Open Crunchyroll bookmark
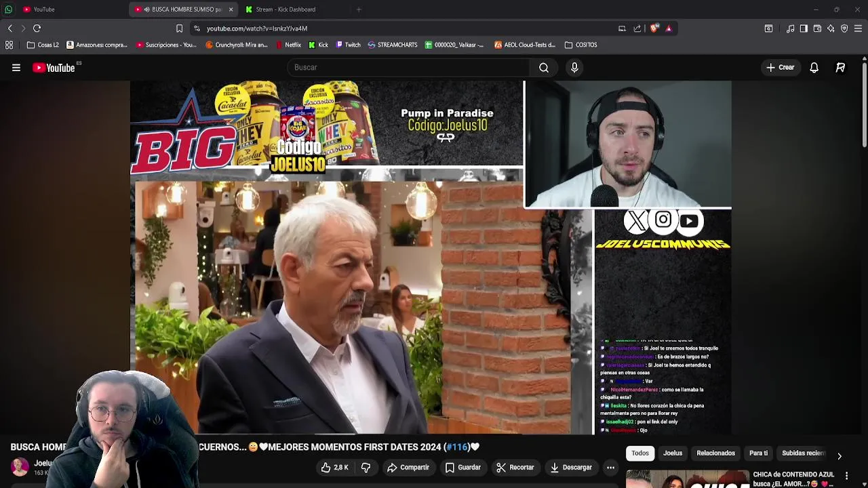868x488 pixels. coord(237,45)
